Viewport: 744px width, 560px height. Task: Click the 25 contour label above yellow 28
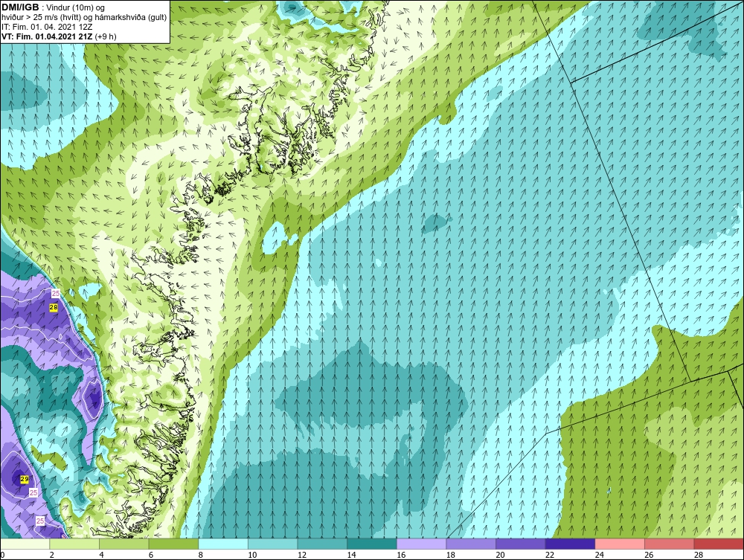56,294
